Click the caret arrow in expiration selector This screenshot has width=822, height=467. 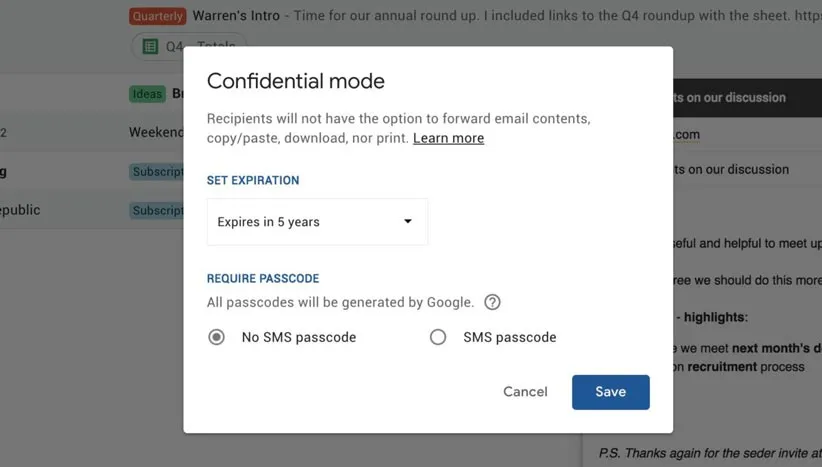pyautogui.click(x=408, y=222)
